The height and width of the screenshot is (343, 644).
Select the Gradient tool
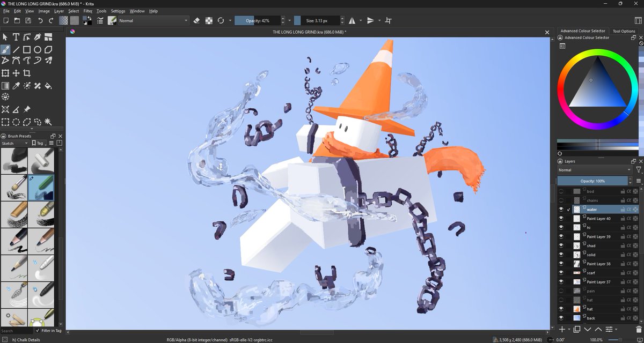5,85
